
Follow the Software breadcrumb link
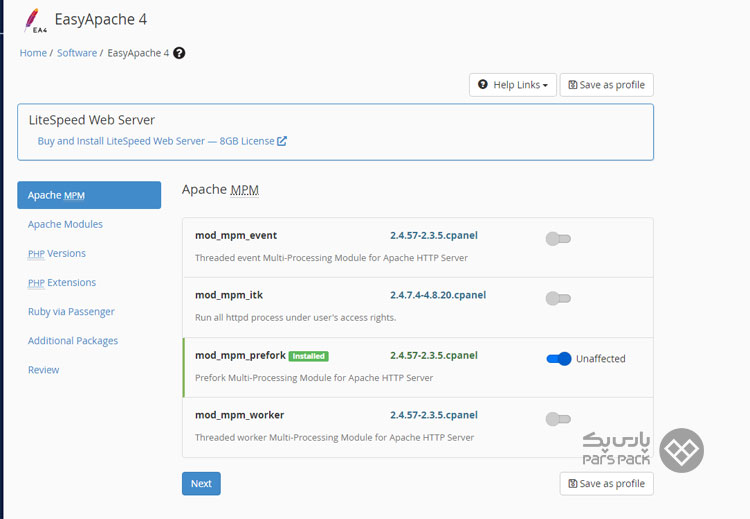click(x=77, y=53)
